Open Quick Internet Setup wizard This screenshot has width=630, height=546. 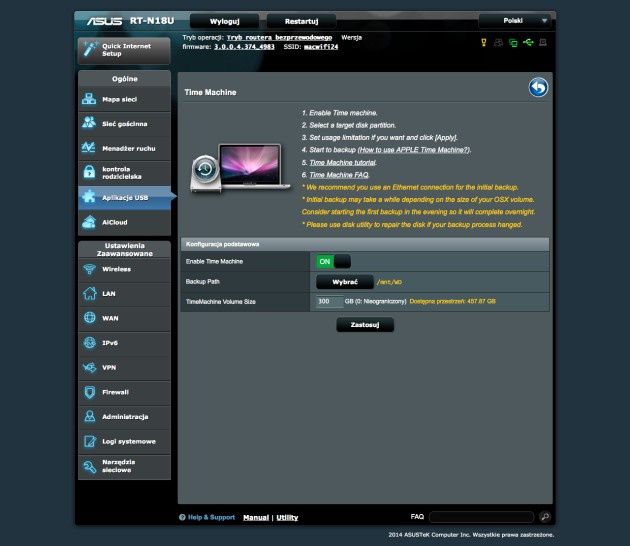(124, 50)
